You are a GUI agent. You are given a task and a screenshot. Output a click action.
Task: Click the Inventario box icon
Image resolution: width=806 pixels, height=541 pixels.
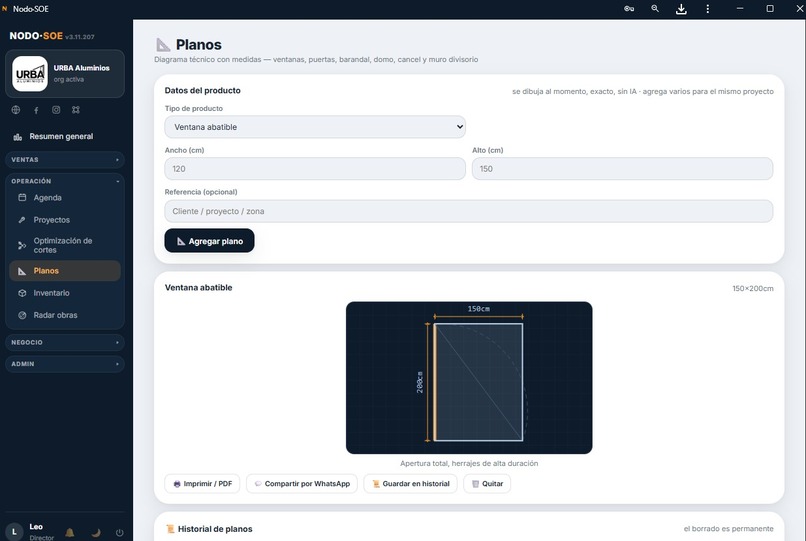pos(22,293)
